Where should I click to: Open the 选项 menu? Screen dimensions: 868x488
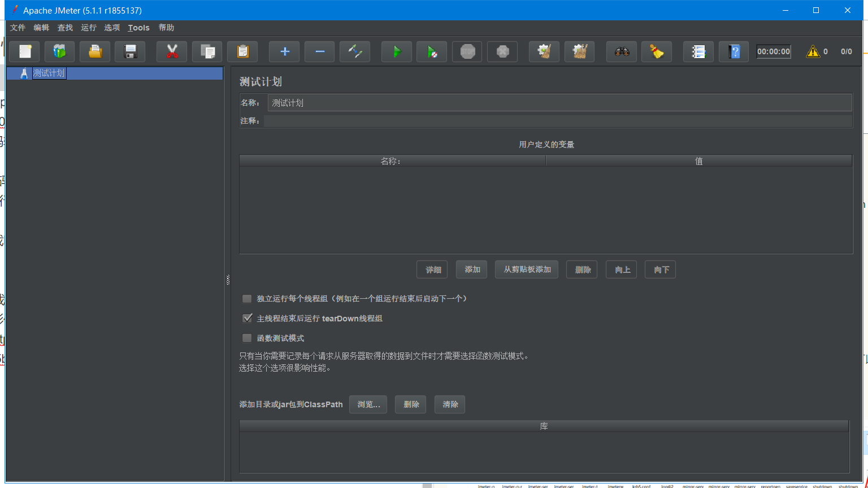pos(112,28)
